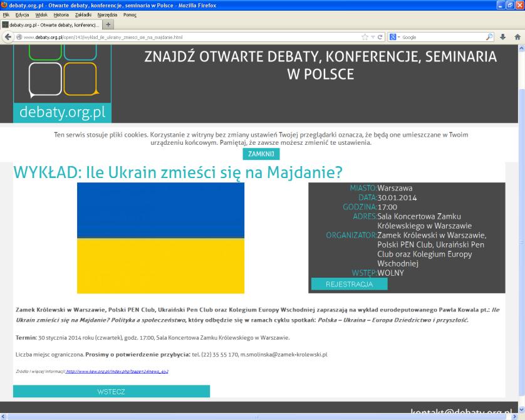Restore down the Firefox window
The height and width of the screenshot is (420, 525).
510,5
